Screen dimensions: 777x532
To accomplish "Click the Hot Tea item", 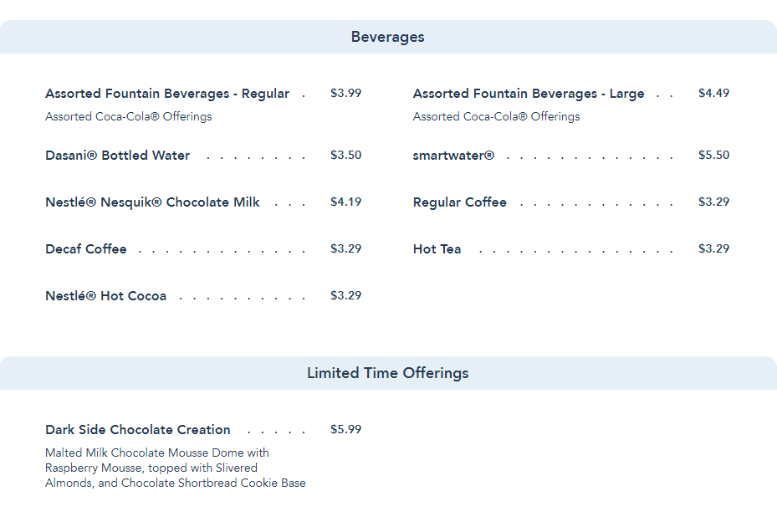I will [437, 249].
